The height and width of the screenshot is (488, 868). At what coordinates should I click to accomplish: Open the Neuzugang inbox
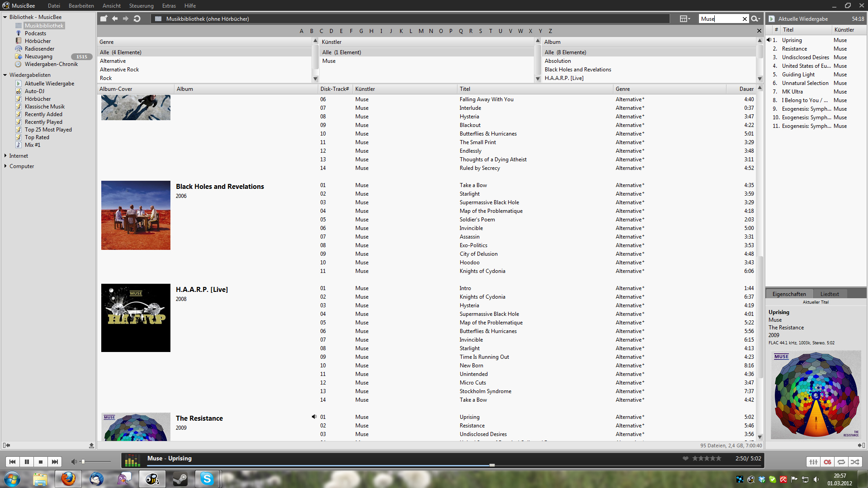[38, 56]
